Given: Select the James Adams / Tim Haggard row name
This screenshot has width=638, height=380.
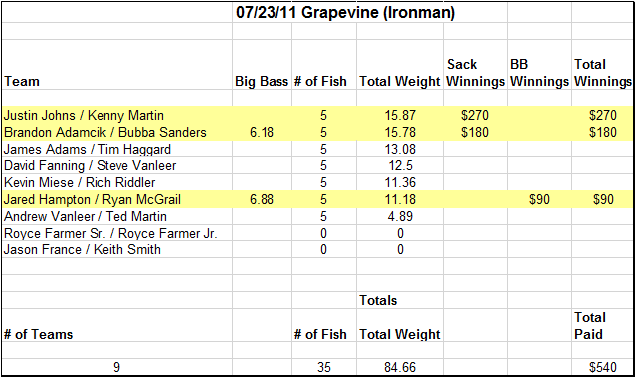Looking at the screenshot, I should click(x=117, y=149).
